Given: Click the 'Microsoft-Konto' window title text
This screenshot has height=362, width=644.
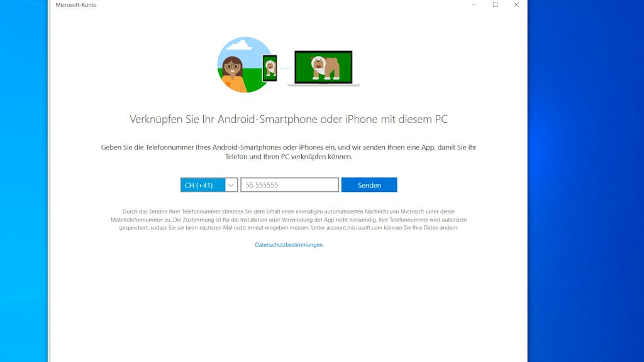Looking at the screenshot, I should [x=76, y=5].
